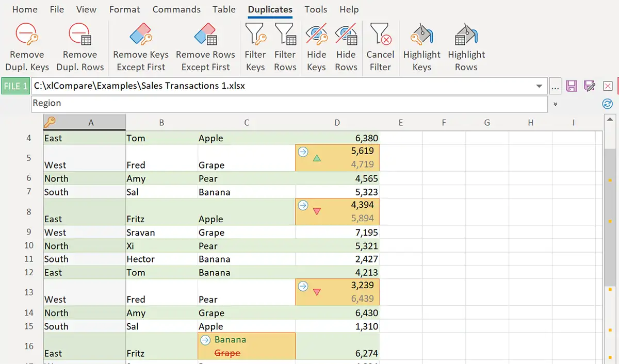Click the change arrow icon in row 5
This screenshot has height=364, width=619.
(303, 152)
